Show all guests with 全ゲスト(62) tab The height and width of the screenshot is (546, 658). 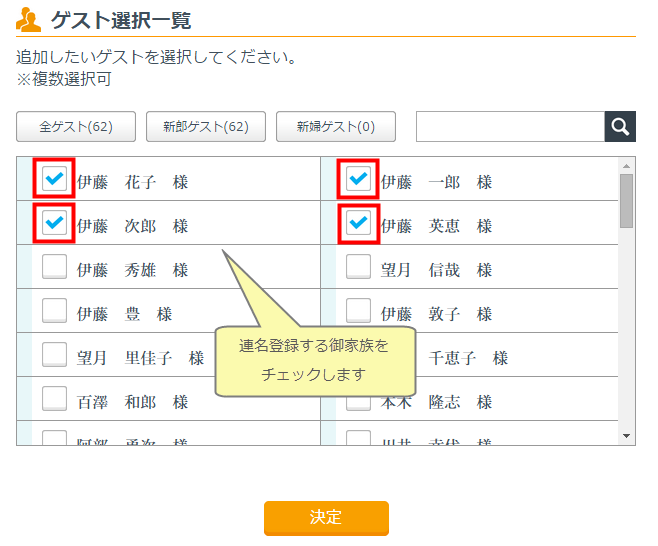[x=76, y=127]
